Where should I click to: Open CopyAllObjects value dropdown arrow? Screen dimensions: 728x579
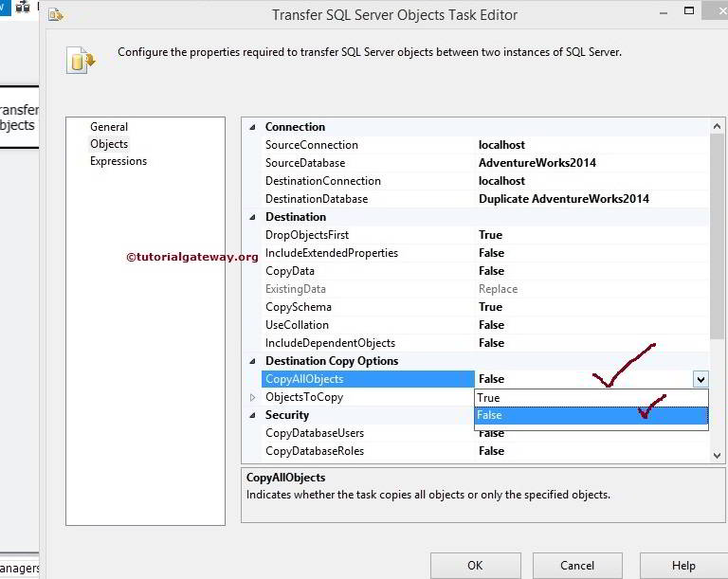click(701, 379)
